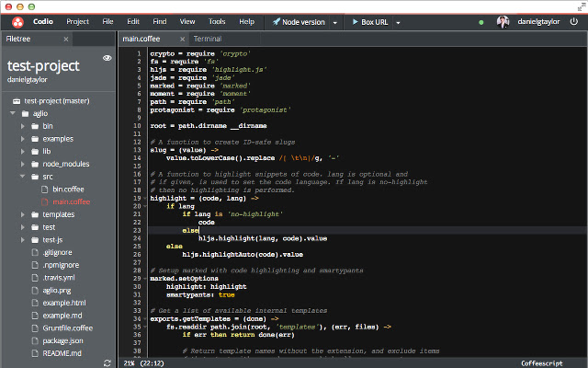Image resolution: width=588 pixels, height=368 pixels.
Task: Fold code at line 19 gutter arrow
Action: [x=145, y=199]
